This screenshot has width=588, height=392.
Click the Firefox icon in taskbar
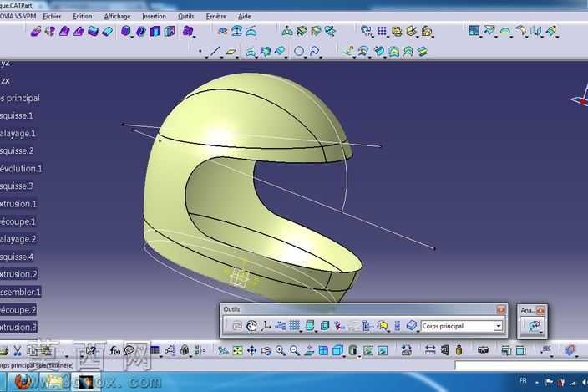[x=23, y=382]
